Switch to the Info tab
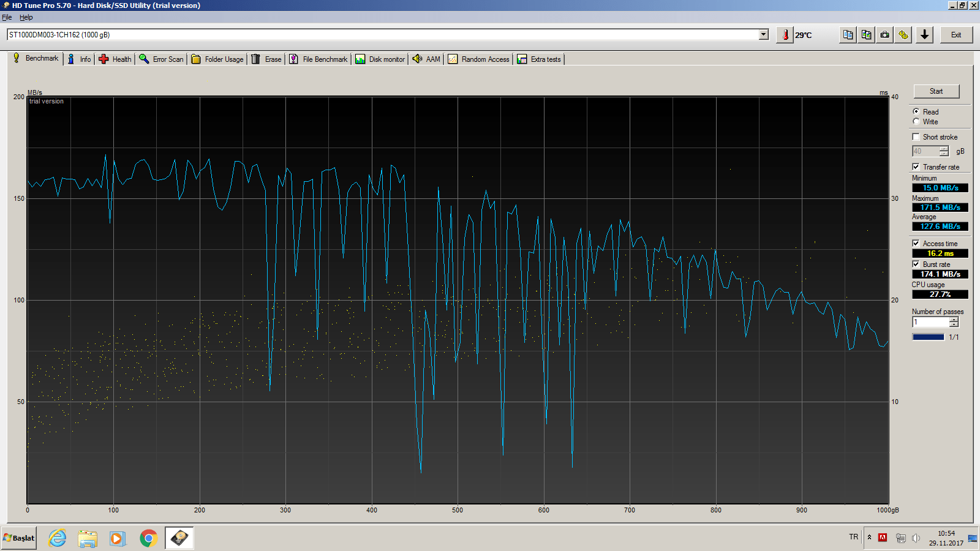Image resolution: width=980 pixels, height=551 pixels. (x=79, y=59)
